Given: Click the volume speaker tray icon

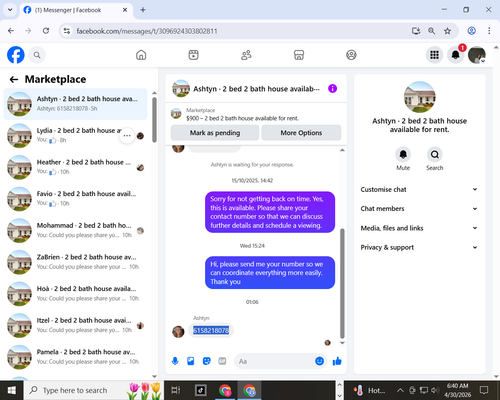Looking at the screenshot, I should point(434,390).
